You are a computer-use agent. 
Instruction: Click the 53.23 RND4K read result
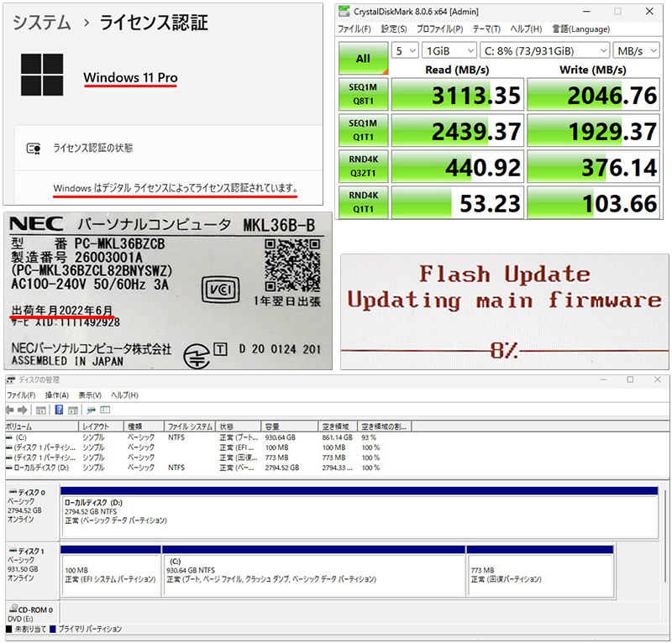(x=458, y=202)
